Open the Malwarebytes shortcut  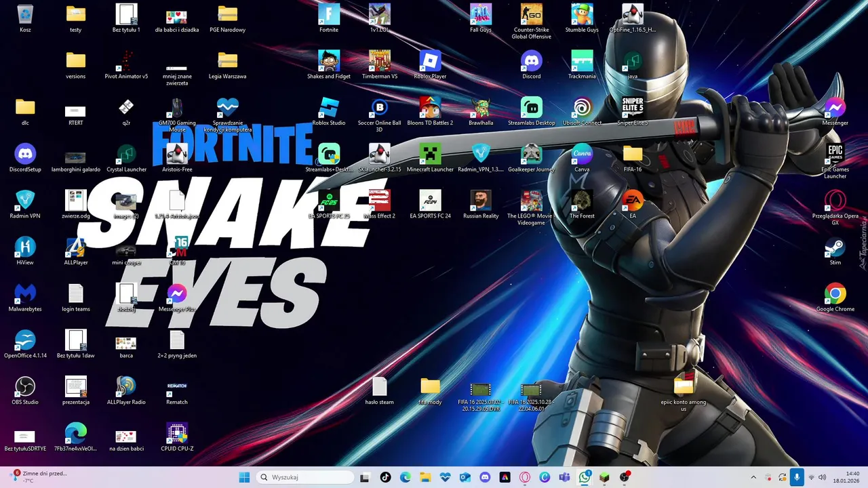(x=25, y=298)
